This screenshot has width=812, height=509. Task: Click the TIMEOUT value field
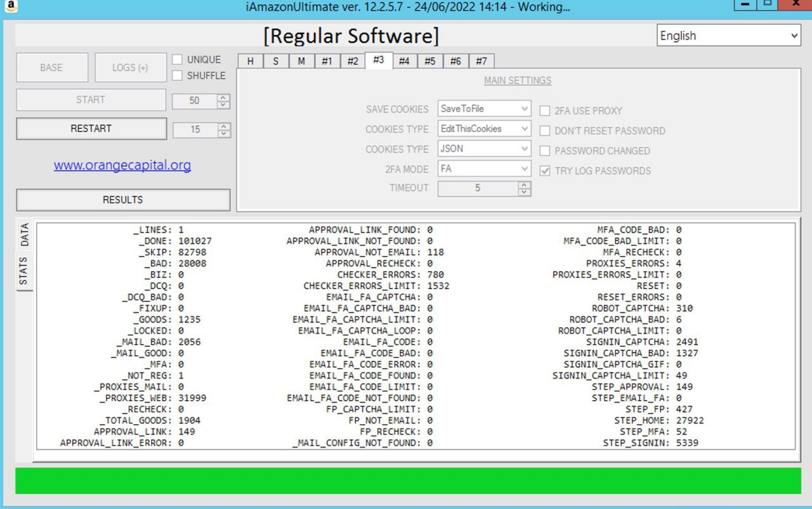click(x=477, y=188)
